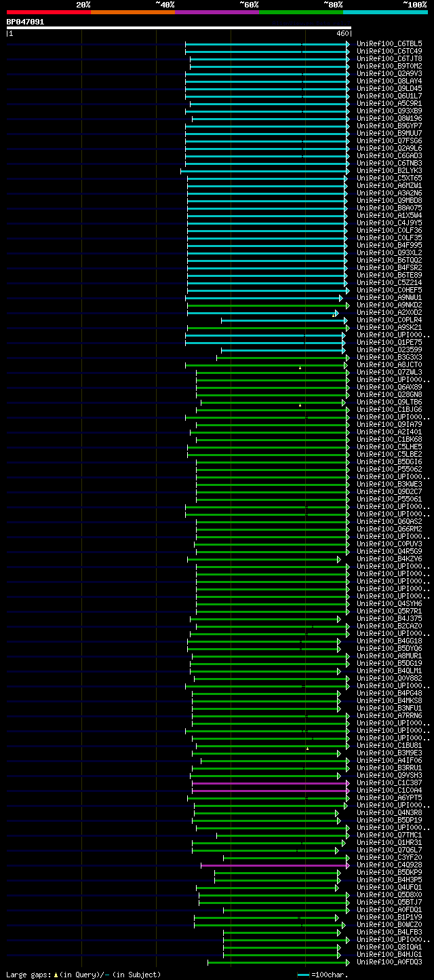Click the cyan ~100% legend segment

coord(385,12)
